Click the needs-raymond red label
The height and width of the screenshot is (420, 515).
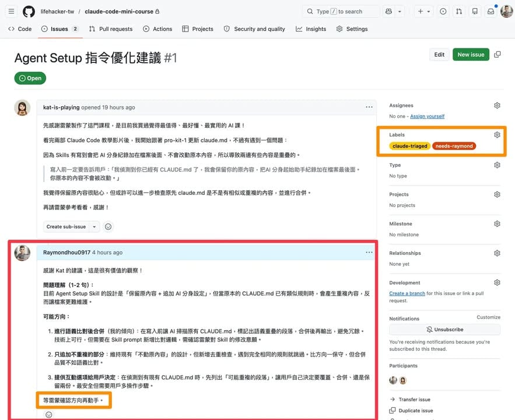coord(454,146)
